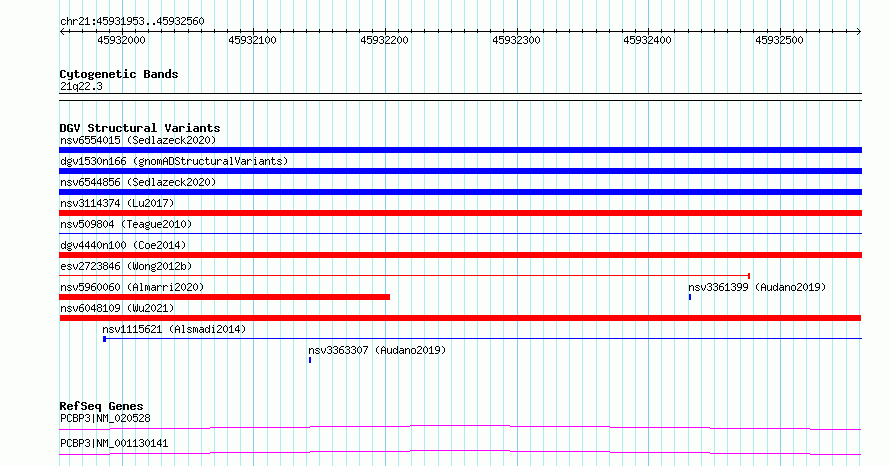
Task: Open the nsv6048109 (Wu2021) label
Action: pos(117,308)
